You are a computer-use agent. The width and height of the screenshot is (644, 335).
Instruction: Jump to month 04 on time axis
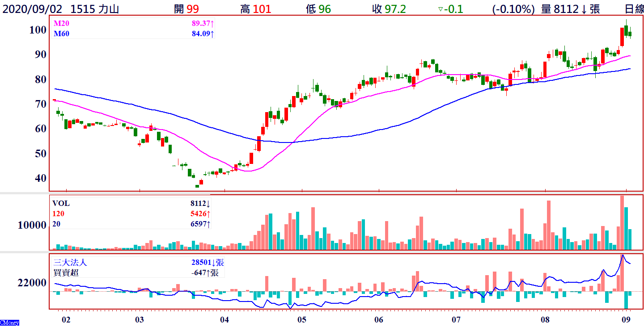[x=225, y=320]
